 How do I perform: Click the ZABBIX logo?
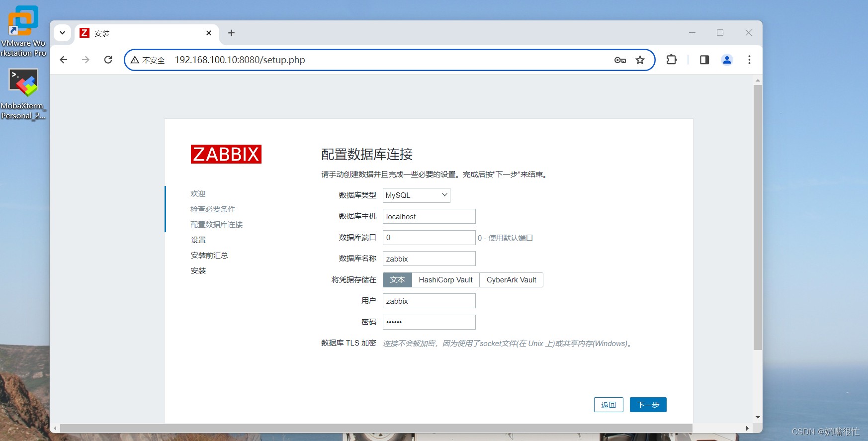(x=226, y=154)
